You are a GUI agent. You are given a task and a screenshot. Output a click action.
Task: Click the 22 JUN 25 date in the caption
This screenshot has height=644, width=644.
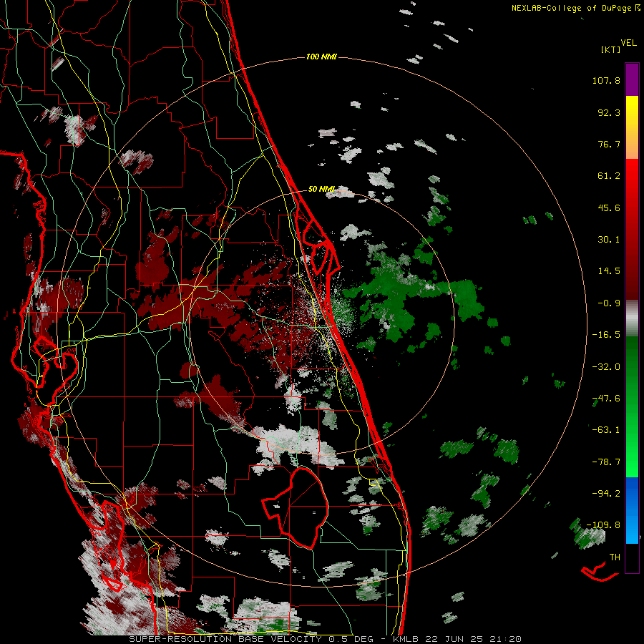[455, 639]
